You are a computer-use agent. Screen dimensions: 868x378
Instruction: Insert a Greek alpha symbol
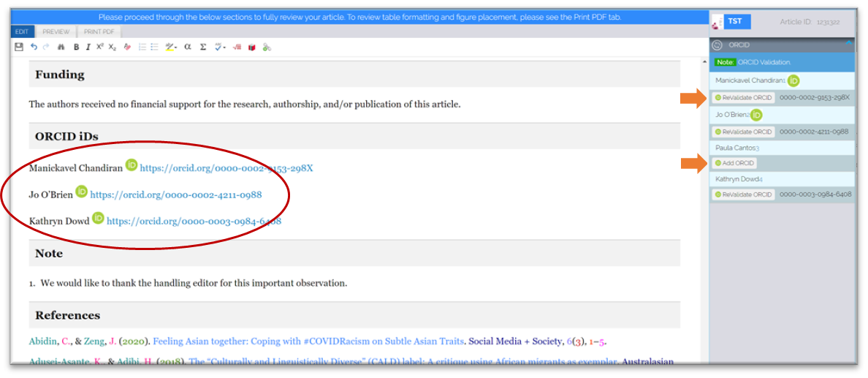(x=187, y=47)
